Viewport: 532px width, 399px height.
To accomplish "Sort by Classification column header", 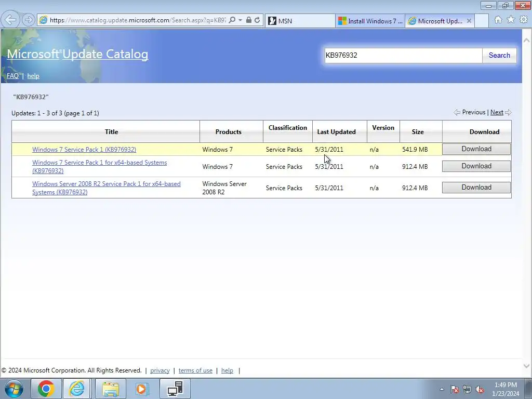I will 288,128.
